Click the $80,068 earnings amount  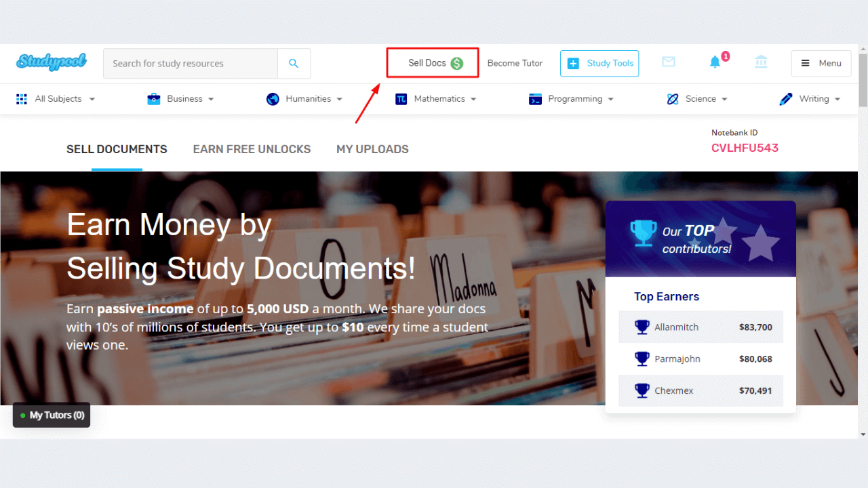755,359
